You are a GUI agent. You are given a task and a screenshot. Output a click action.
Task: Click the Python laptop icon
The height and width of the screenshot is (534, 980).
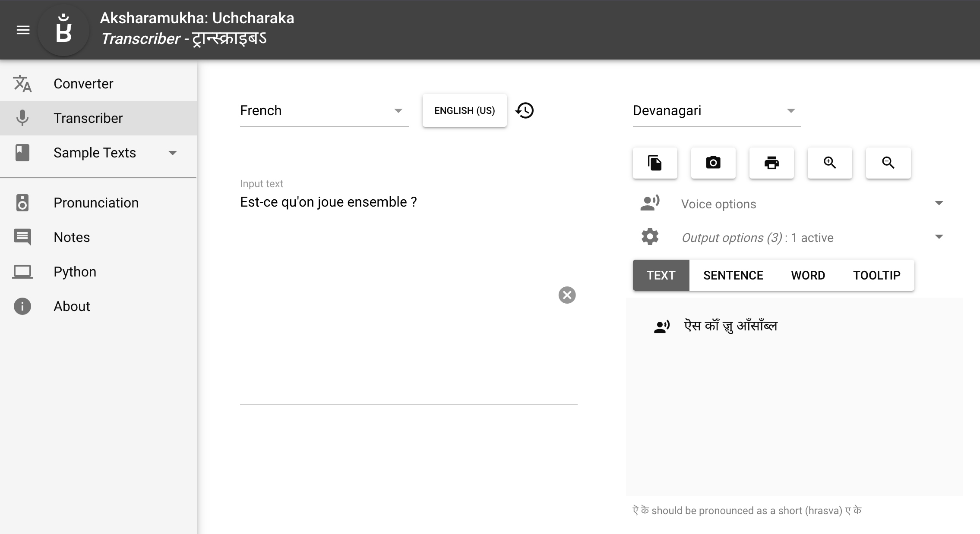coord(22,272)
